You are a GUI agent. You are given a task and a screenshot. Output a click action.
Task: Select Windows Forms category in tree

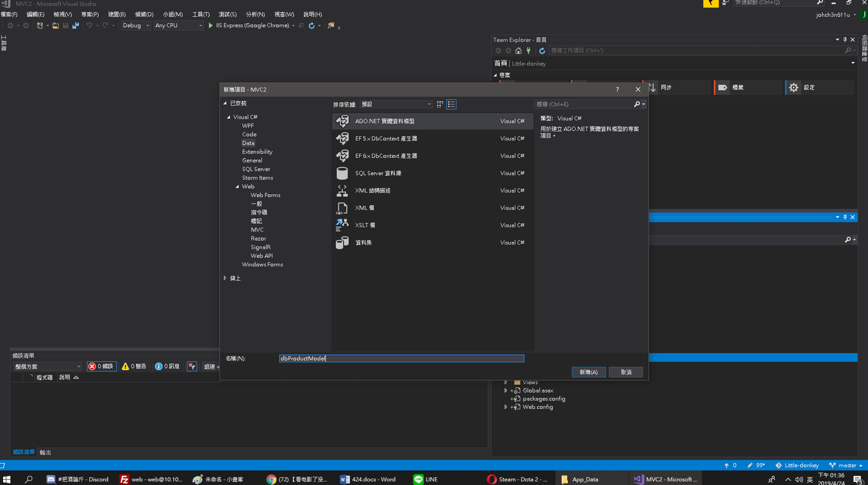click(262, 264)
